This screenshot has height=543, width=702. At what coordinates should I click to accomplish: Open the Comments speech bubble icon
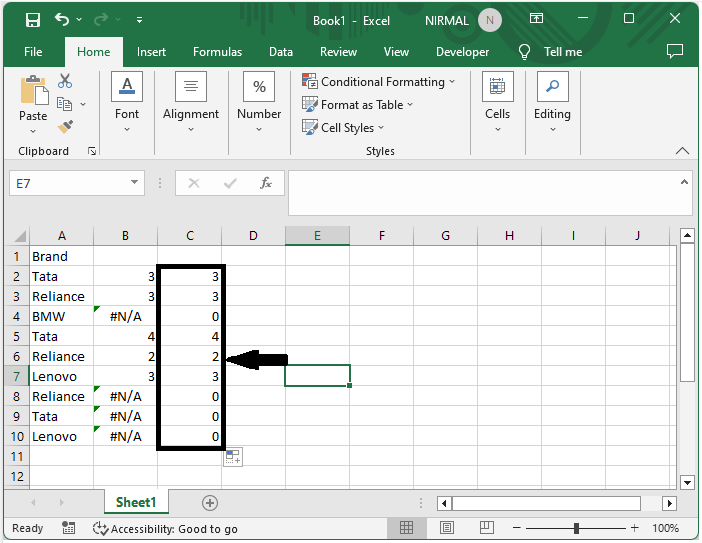[x=675, y=51]
